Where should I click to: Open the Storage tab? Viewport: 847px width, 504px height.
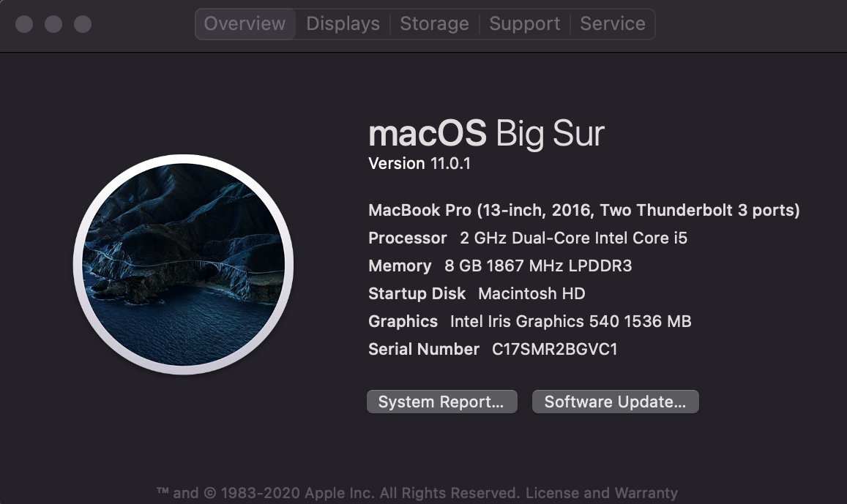pyautogui.click(x=434, y=24)
